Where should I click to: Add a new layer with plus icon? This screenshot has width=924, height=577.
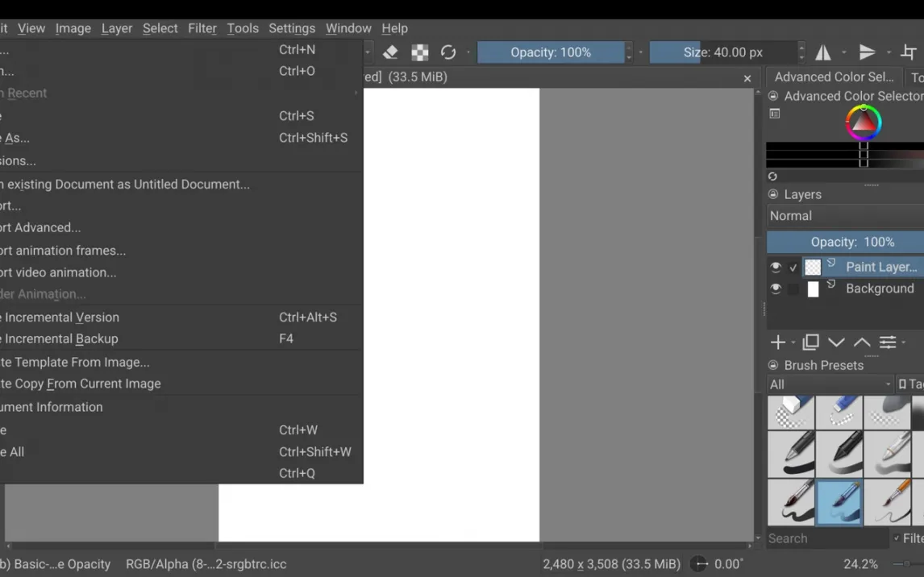click(x=777, y=342)
